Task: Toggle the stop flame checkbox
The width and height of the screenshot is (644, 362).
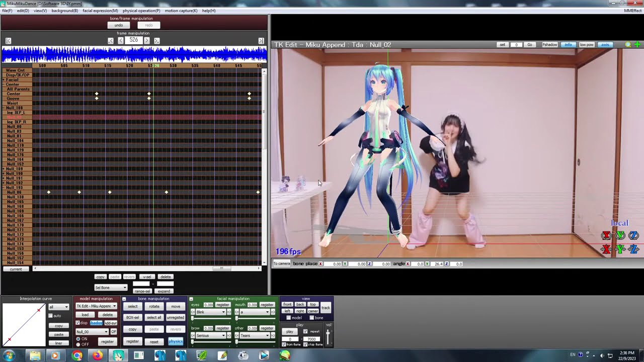Action: (x=305, y=344)
